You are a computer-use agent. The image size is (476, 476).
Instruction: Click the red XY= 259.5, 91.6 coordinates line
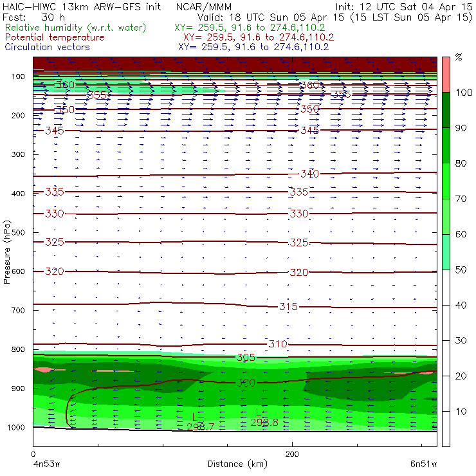click(x=259, y=37)
